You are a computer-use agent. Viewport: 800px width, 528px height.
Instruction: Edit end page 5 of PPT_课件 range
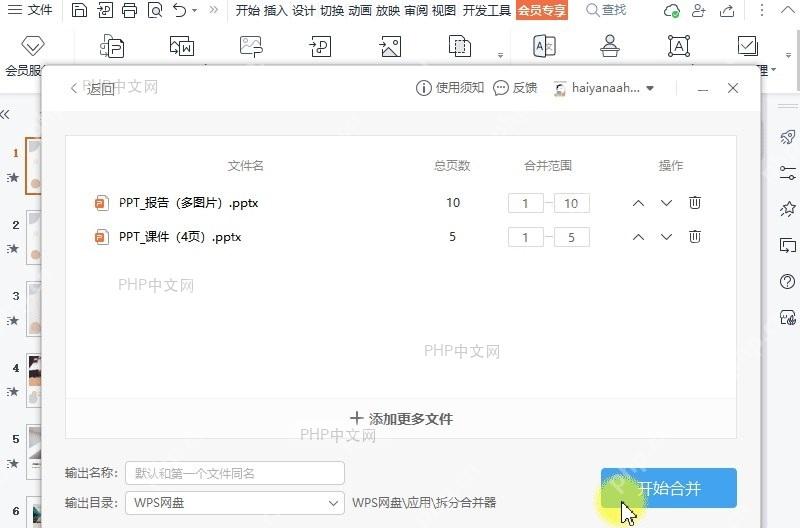571,237
